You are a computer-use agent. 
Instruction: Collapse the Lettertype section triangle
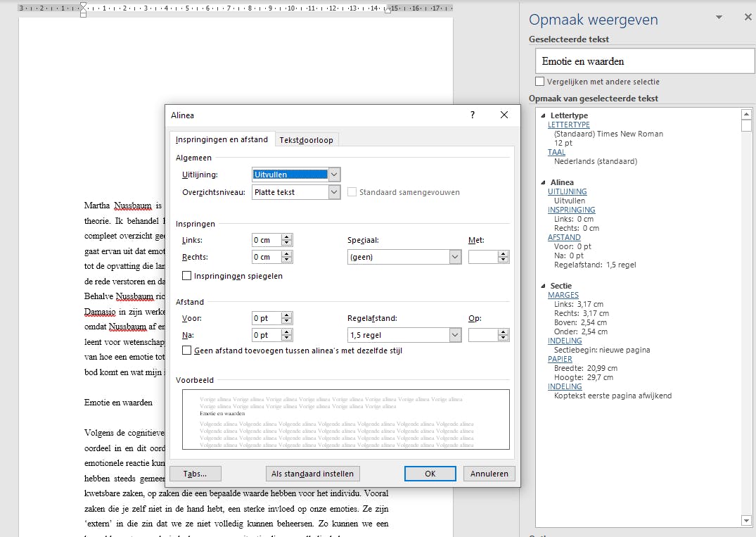point(543,115)
